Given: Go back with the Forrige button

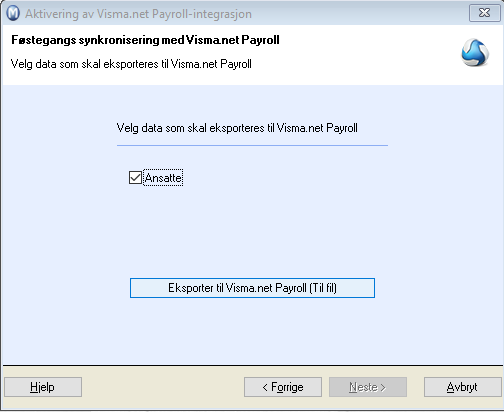Looking at the screenshot, I should 283,387.
